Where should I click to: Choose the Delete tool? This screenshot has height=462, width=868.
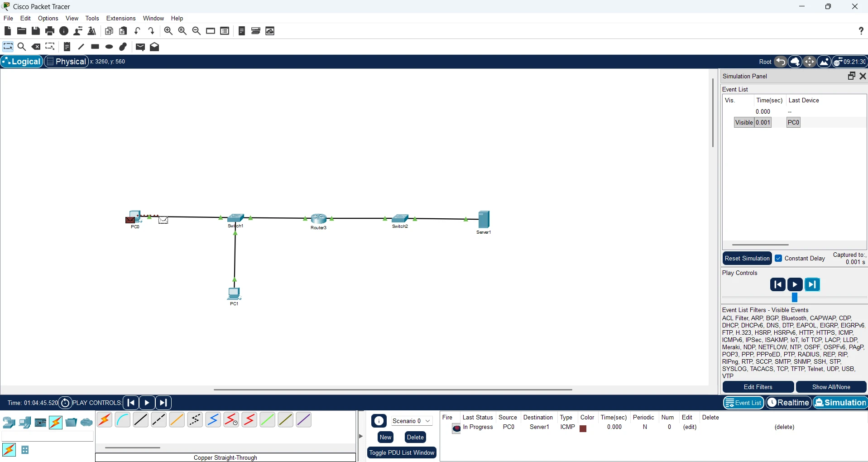click(x=36, y=47)
